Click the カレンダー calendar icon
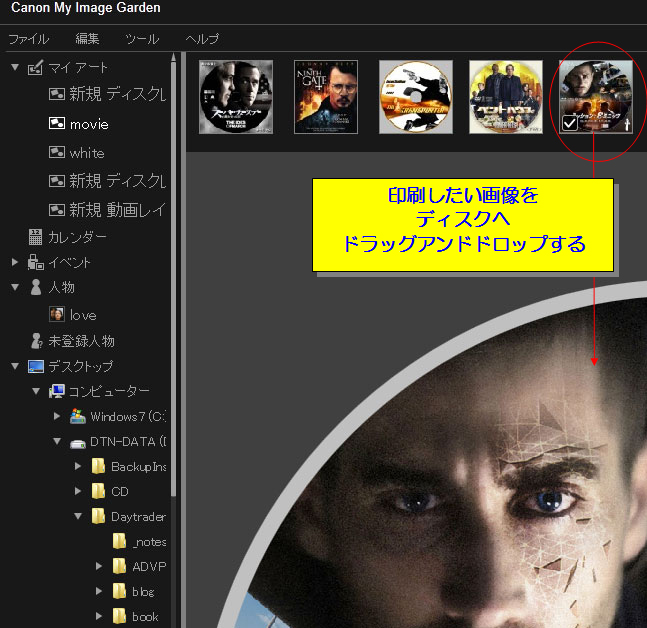 tap(35, 237)
